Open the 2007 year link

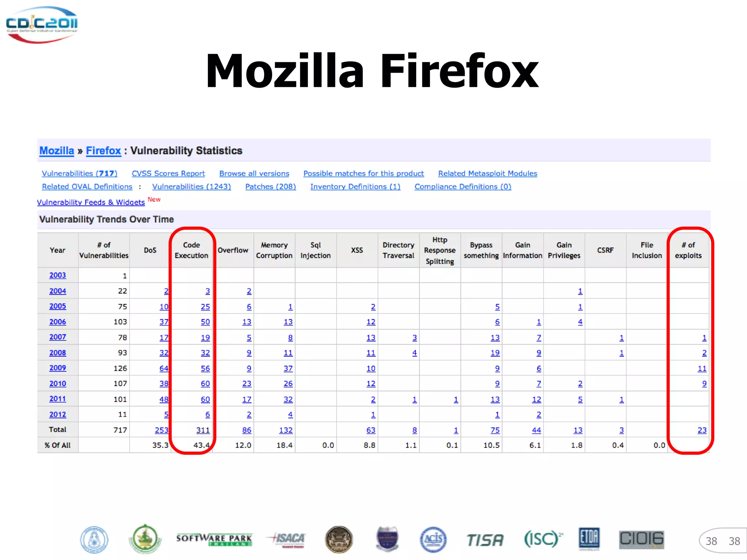(58, 337)
